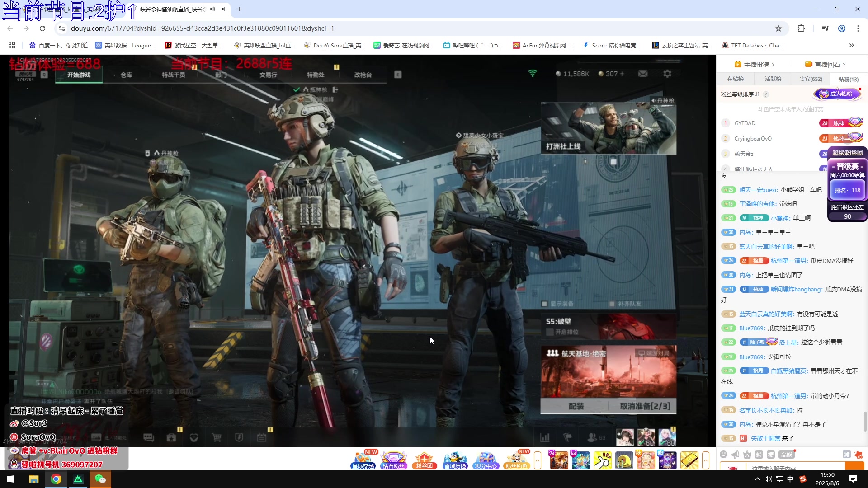
Task: Open the Chrome three-dot menu
Action: coord(858,28)
